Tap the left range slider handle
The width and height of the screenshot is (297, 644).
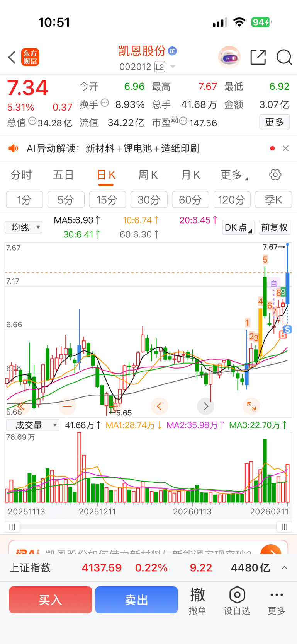click(x=12, y=527)
